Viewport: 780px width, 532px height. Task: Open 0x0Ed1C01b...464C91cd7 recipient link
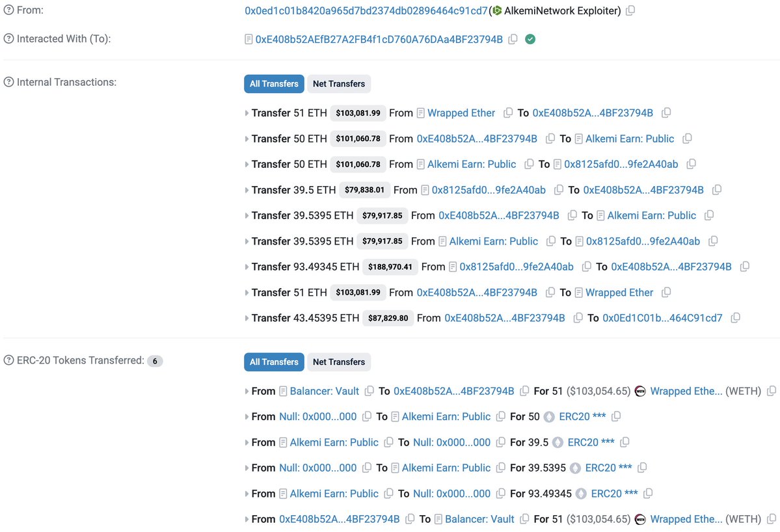click(x=662, y=318)
